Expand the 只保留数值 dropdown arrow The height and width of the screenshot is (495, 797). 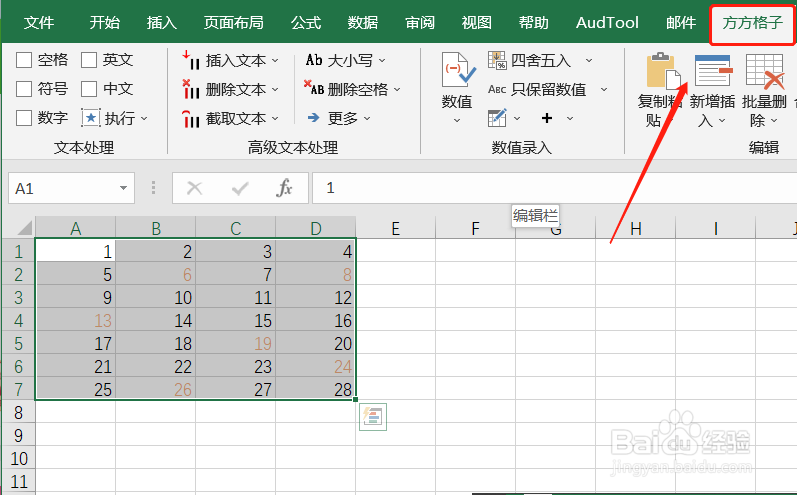pos(604,89)
